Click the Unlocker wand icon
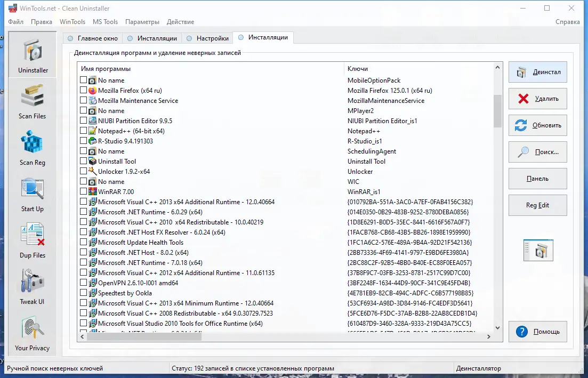The width and height of the screenshot is (588, 378). pos(92,171)
